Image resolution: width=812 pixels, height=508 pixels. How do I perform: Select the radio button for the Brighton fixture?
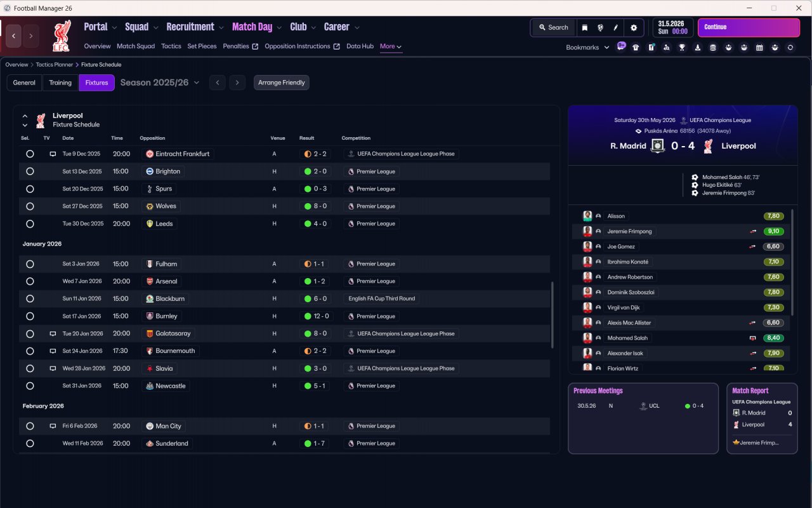click(30, 171)
